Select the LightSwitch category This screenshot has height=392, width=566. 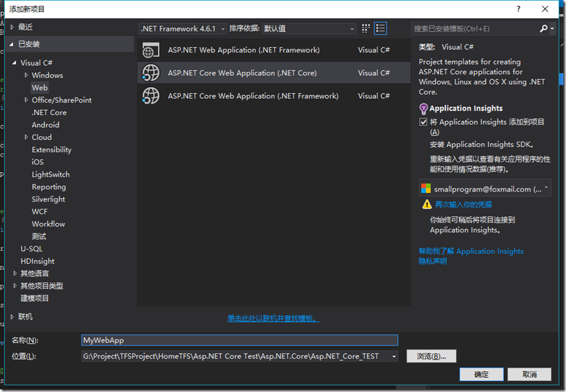click(x=50, y=175)
